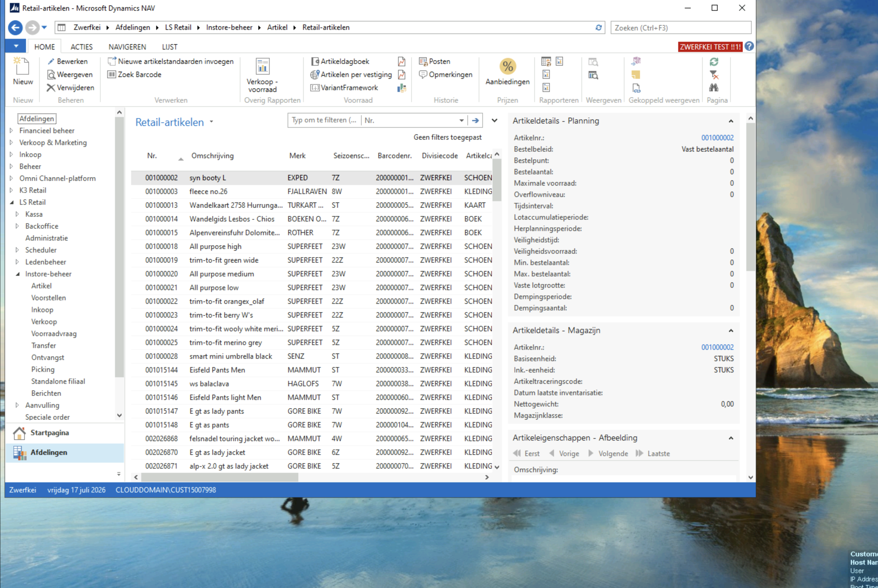Expand the Omni Channel-platform node
Screen dimensions: 878x588
click(x=11, y=178)
